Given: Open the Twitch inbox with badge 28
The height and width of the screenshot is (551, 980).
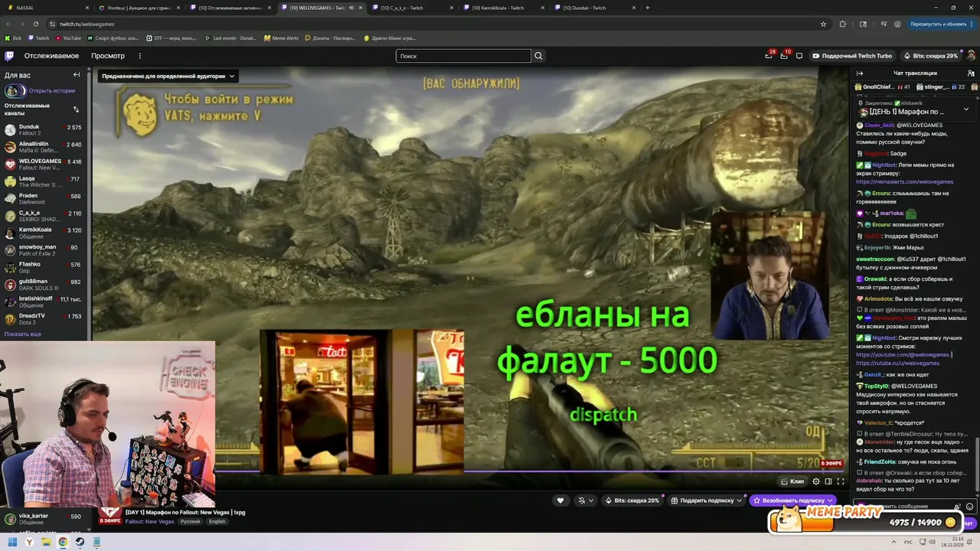Looking at the screenshot, I should coord(769,56).
